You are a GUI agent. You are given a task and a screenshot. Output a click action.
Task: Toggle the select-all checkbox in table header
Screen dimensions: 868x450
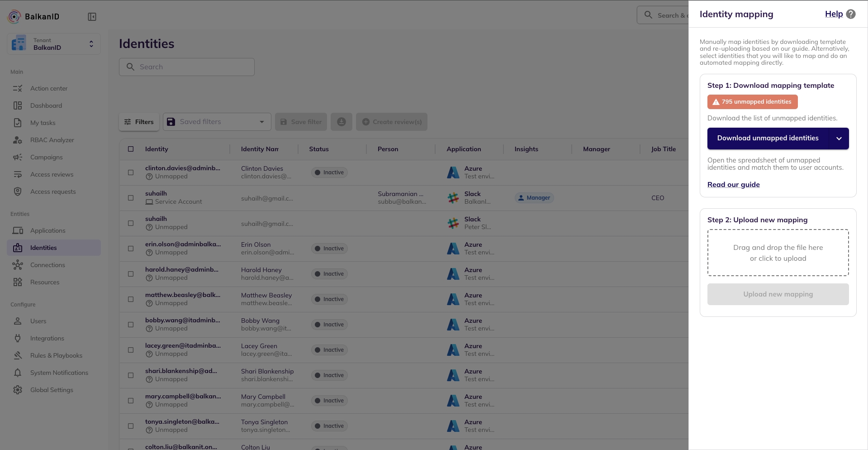click(131, 149)
